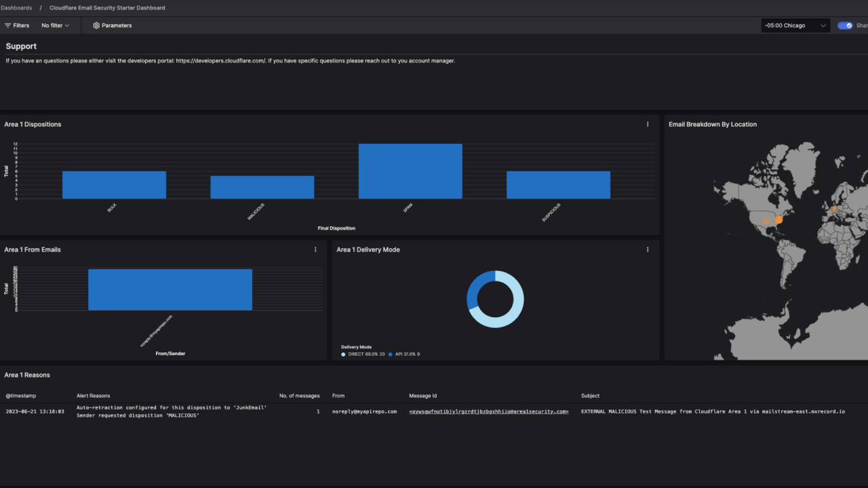Screen dimensions: 868x488
Task: Click the Filters icon in toolbar
Action: (7, 26)
